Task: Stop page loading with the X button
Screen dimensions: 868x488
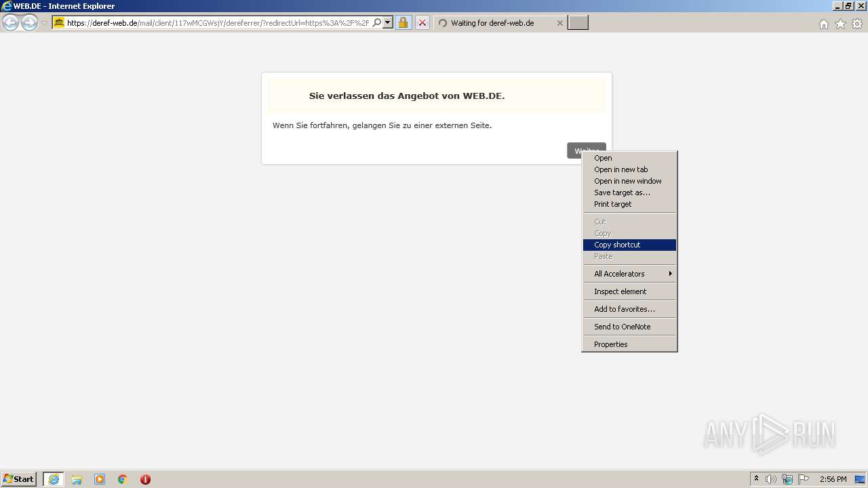Action: pyautogui.click(x=422, y=22)
